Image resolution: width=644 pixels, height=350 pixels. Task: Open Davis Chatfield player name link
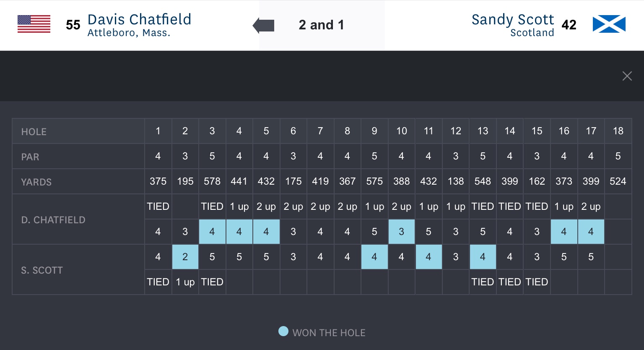pos(139,19)
